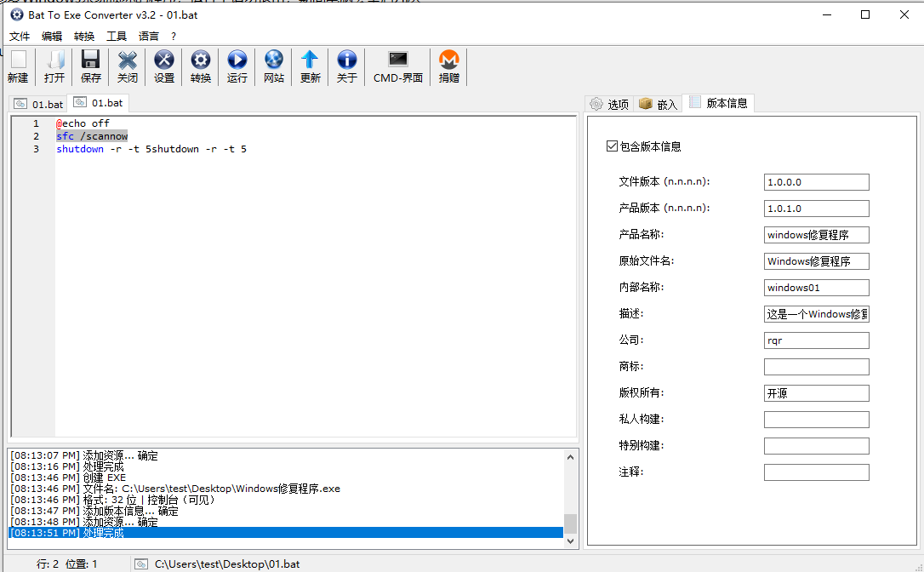Click the Bat To Exe Converter title bar icon
The height and width of the screenshot is (572, 924).
point(17,14)
